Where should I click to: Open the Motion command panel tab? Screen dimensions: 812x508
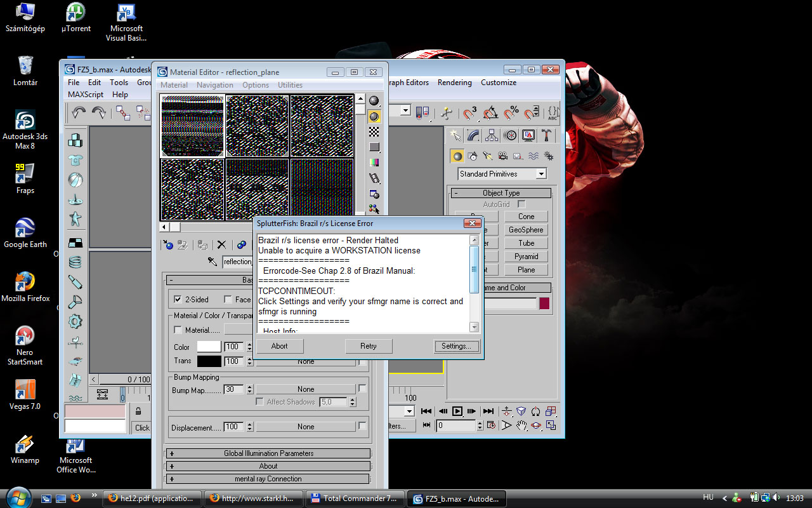(510, 135)
